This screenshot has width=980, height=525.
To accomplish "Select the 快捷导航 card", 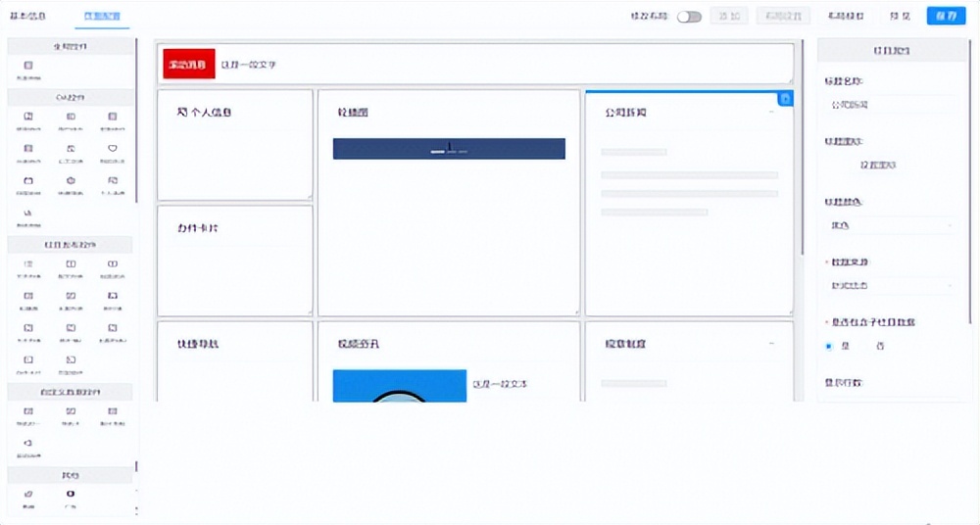I will coord(235,361).
